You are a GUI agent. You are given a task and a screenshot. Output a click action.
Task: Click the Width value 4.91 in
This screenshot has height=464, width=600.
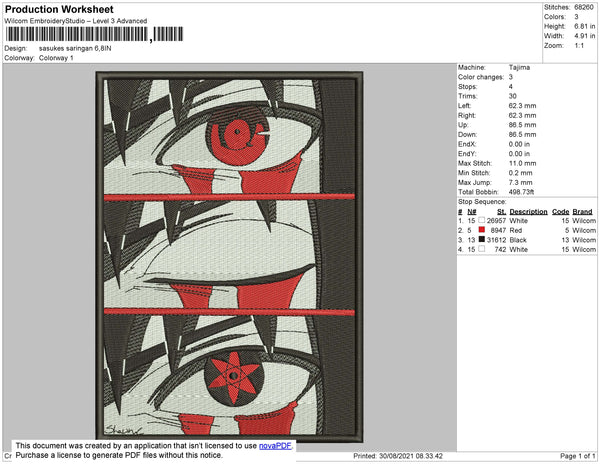584,36
